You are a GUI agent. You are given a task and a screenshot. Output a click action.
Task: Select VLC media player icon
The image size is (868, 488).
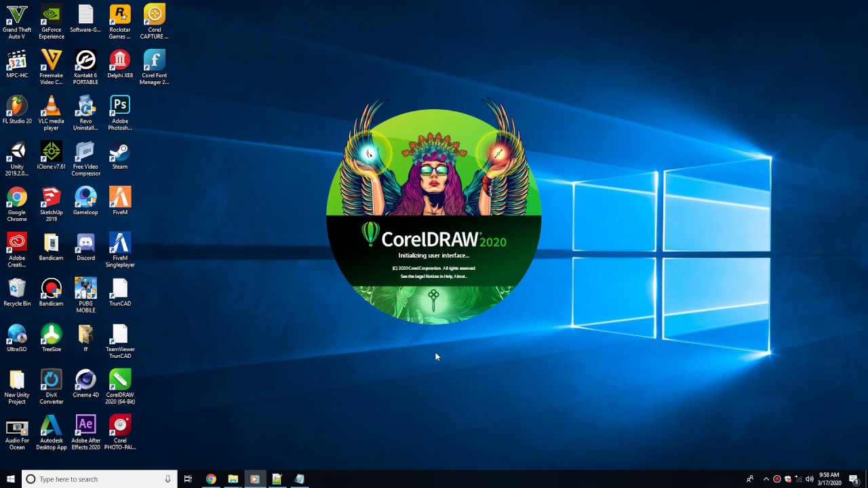52,113
